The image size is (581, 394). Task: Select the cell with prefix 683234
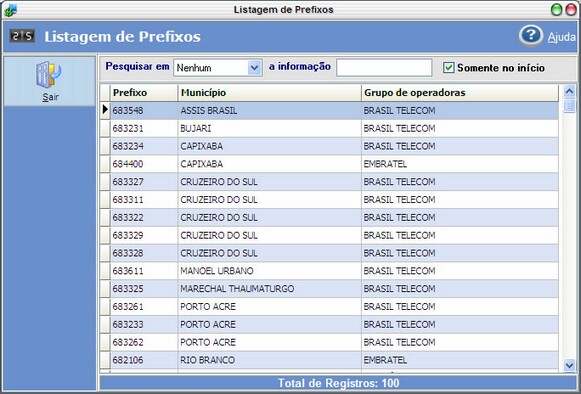(144, 146)
